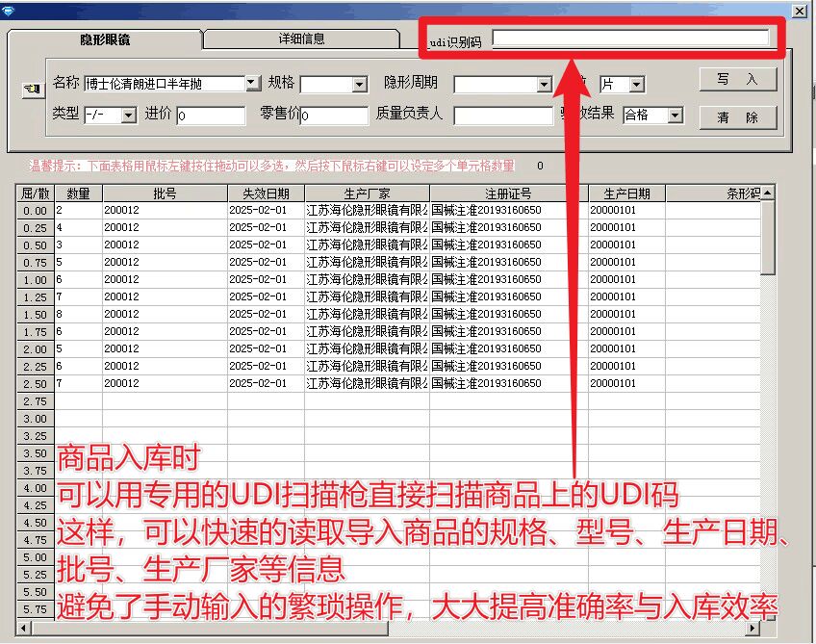Click 批号 cell 200012 in row 0.75
This screenshot has height=644, width=816.
pyautogui.click(x=165, y=262)
